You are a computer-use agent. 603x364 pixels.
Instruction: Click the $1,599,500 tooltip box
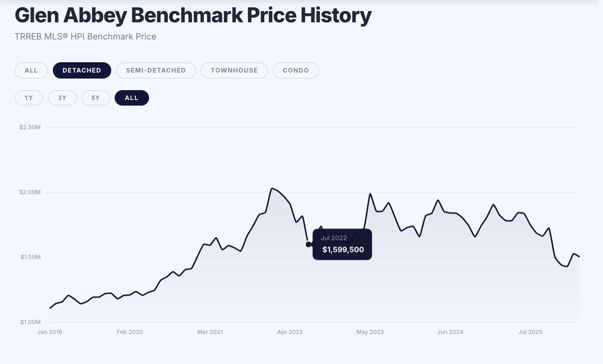[x=342, y=244]
